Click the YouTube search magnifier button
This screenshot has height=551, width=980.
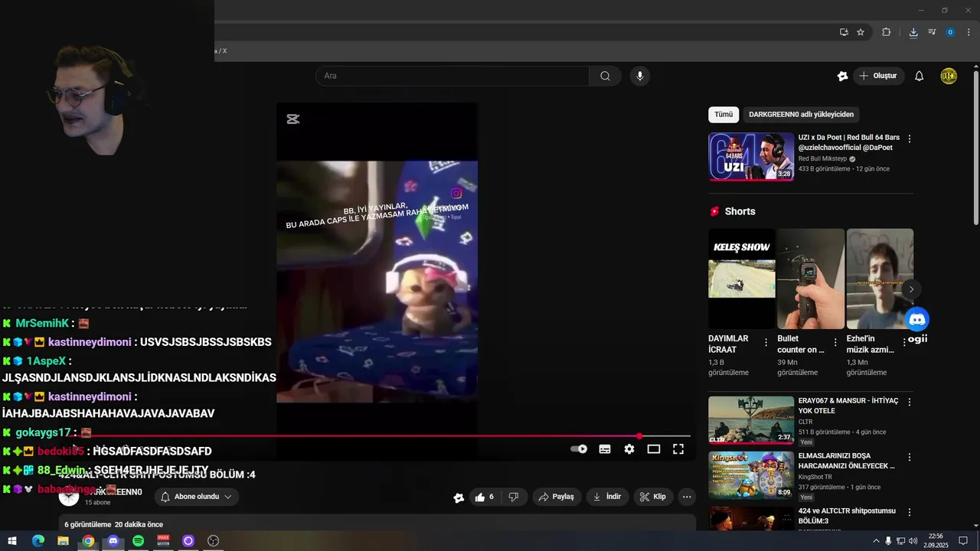(x=605, y=76)
